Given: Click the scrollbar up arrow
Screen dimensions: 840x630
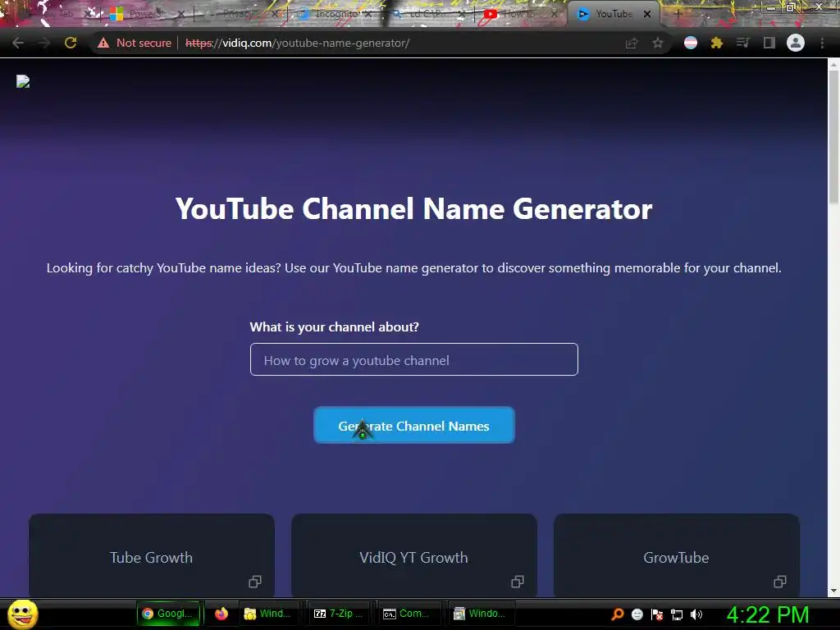Looking at the screenshot, I should pos(833,65).
